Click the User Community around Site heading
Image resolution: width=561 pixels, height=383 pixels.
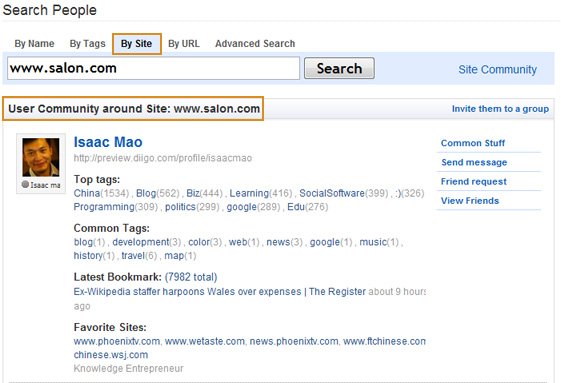(133, 108)
